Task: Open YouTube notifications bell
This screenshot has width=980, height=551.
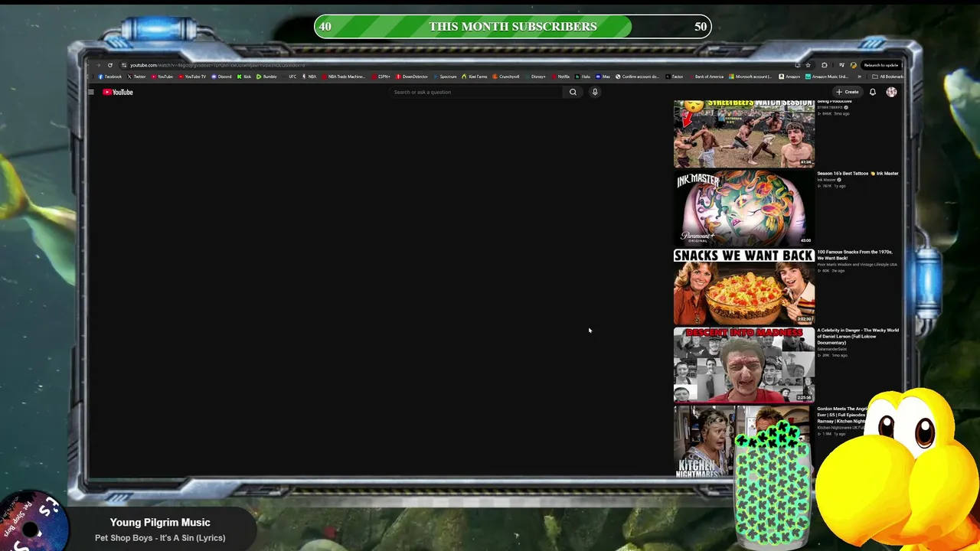Action: pos(872,92)
